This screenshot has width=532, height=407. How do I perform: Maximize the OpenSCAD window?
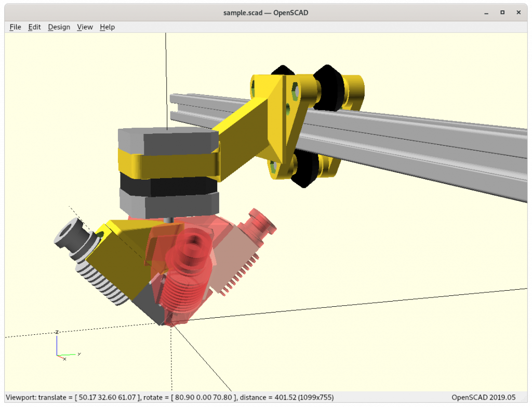pos(502,12)
